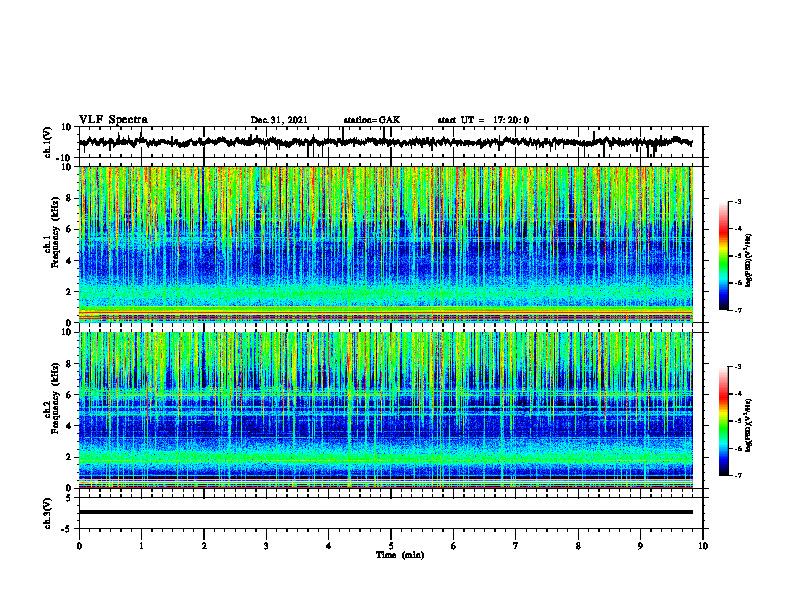Click the time axis tick label '8'
The width and height of the screenshot is (792, 612).
578,546
